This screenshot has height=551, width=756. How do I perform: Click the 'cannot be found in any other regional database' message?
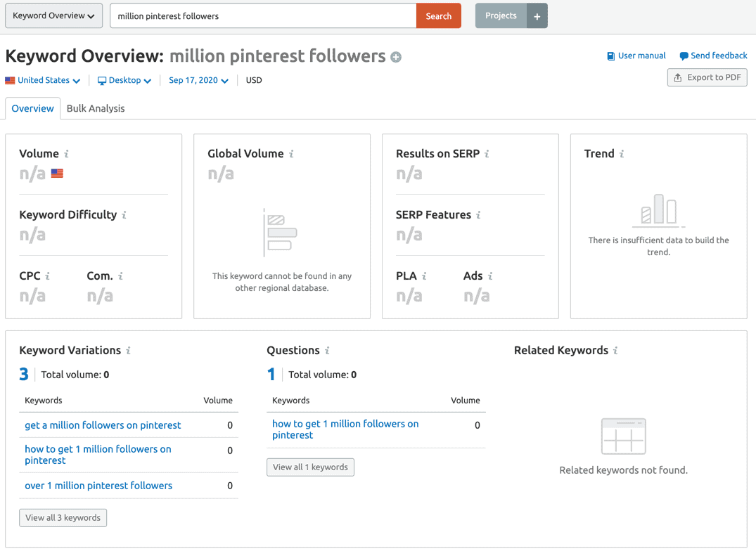point(282,283)
